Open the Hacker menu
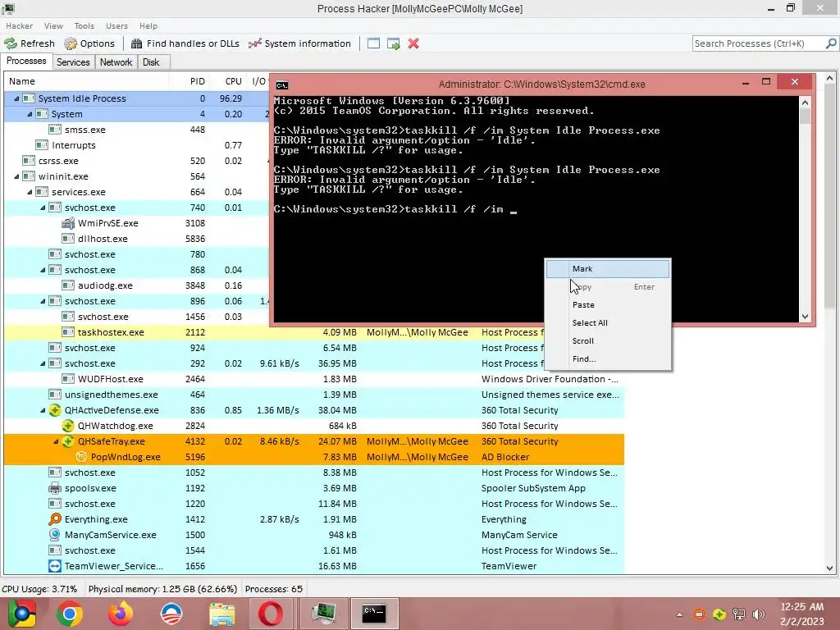 (x=20, y=25)
